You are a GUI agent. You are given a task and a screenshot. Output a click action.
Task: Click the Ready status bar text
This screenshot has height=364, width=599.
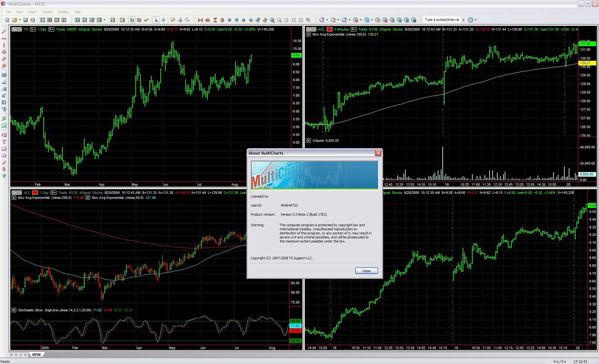coord(6,362)
